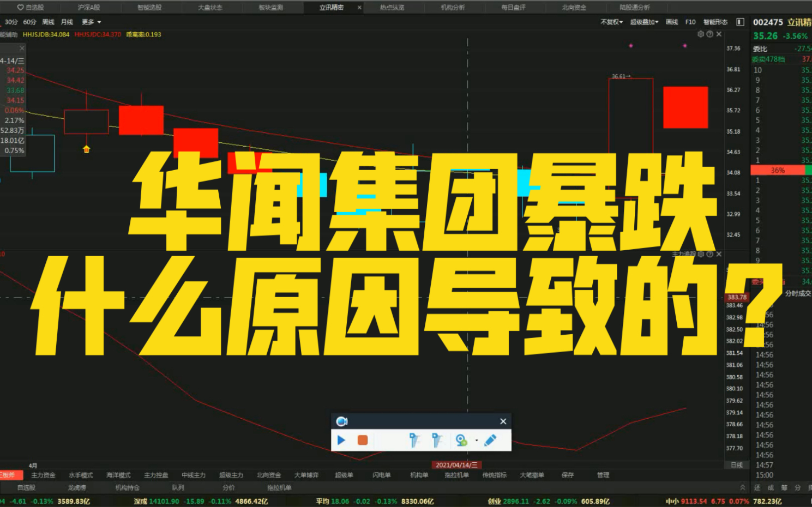Switch to the 北向资金 tab
The height and width of the screenshot is (507, 812).
[574, 7]
